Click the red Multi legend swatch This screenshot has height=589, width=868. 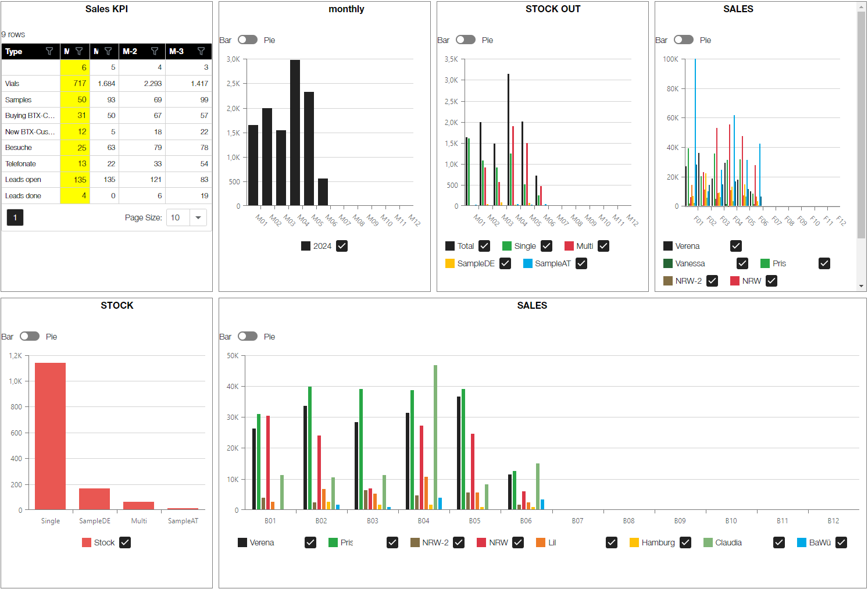(x=569, y=246)
